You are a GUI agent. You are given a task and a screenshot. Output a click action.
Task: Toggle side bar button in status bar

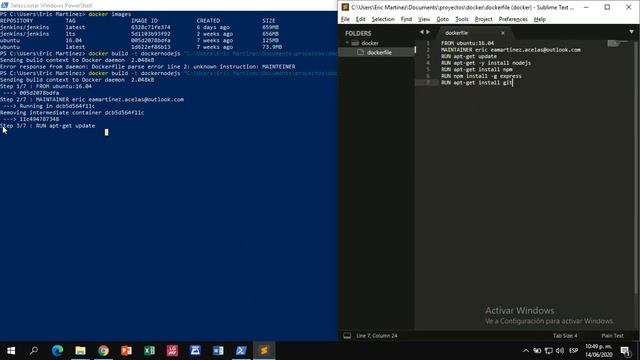tap(347, 336)
